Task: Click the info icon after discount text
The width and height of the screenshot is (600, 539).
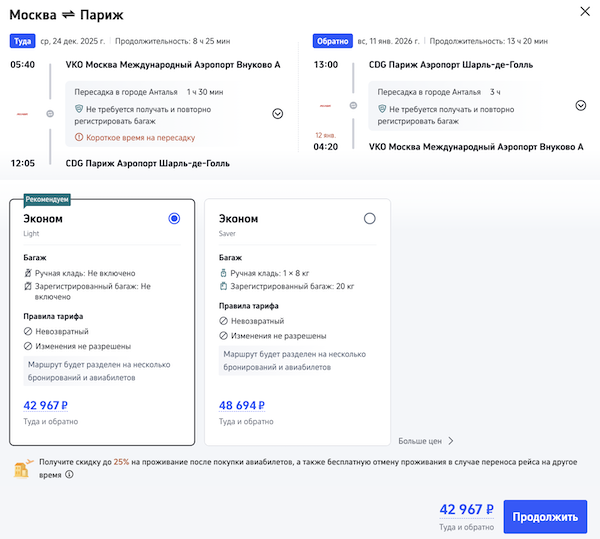Action: click(70, 475)
